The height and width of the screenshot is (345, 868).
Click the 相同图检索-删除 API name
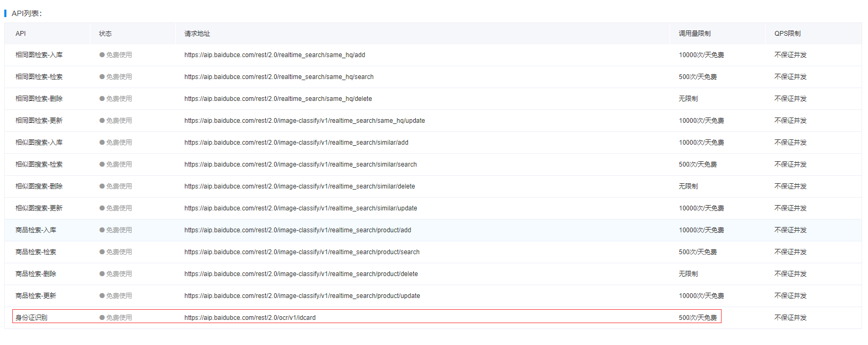39,99
